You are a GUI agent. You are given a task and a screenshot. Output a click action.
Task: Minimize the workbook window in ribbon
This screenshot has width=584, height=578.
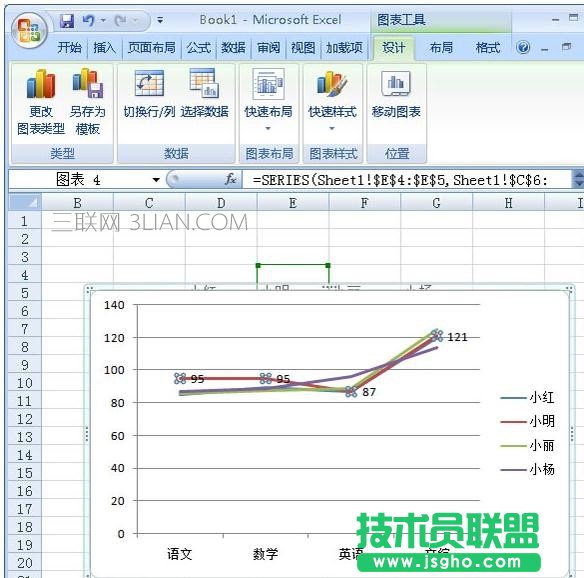pos(545,49)
